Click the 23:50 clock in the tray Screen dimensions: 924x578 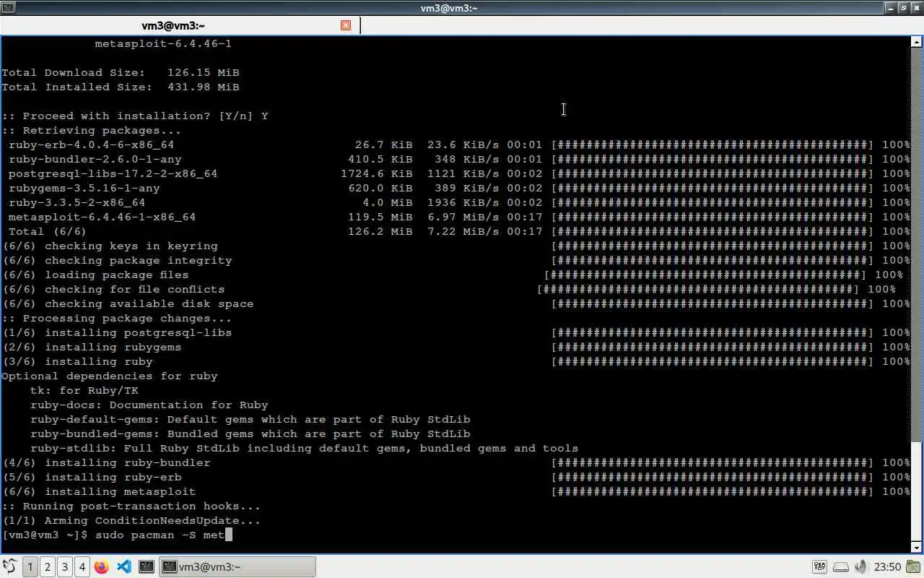[887, 567]
